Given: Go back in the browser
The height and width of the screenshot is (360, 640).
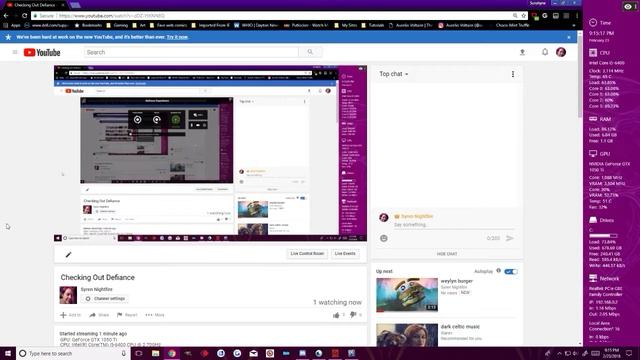Looking at the screenshot, I should click(x=6, y=16).
